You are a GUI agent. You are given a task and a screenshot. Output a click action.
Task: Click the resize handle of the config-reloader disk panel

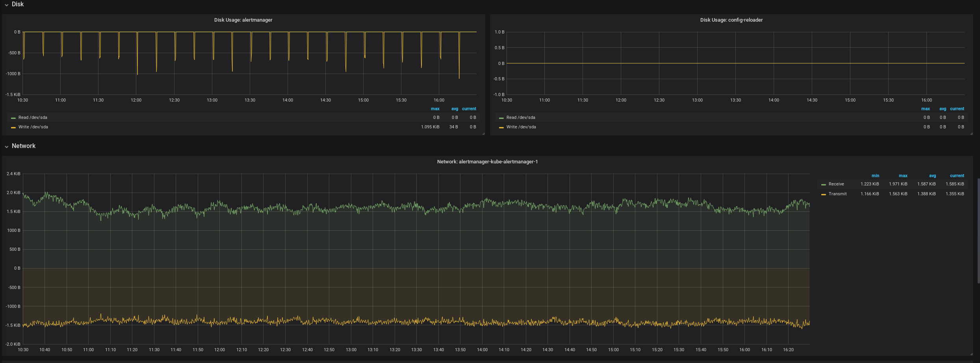coord(971,134)
